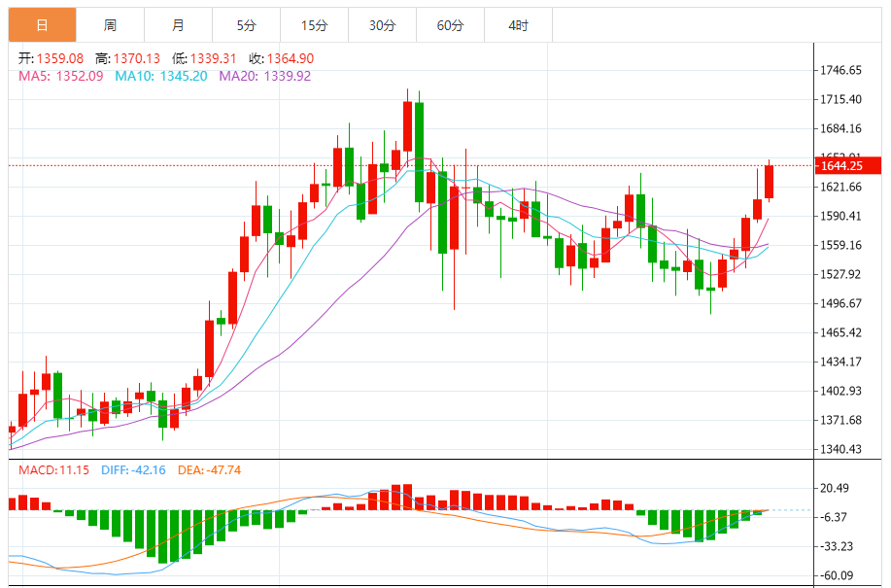The height and width of the screenshot is (588, 891).
Task: Select the 15分 interval tab
Action: click(x=314, y=25)
